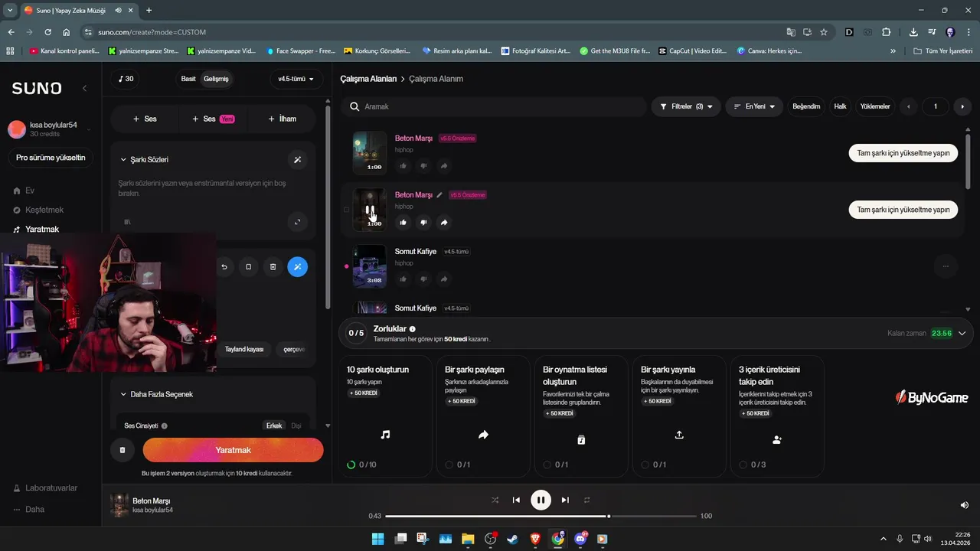Click the Aramak search field

tap(495, 106)
